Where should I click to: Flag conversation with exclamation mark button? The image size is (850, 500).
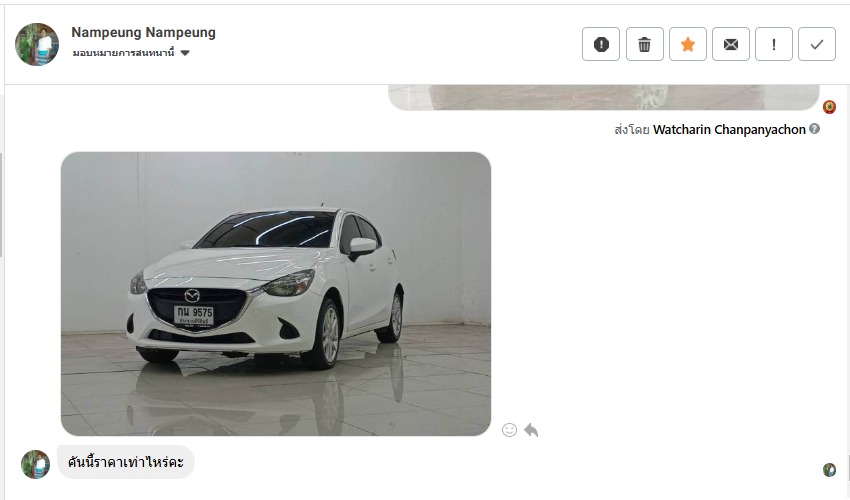click(774, 44)
